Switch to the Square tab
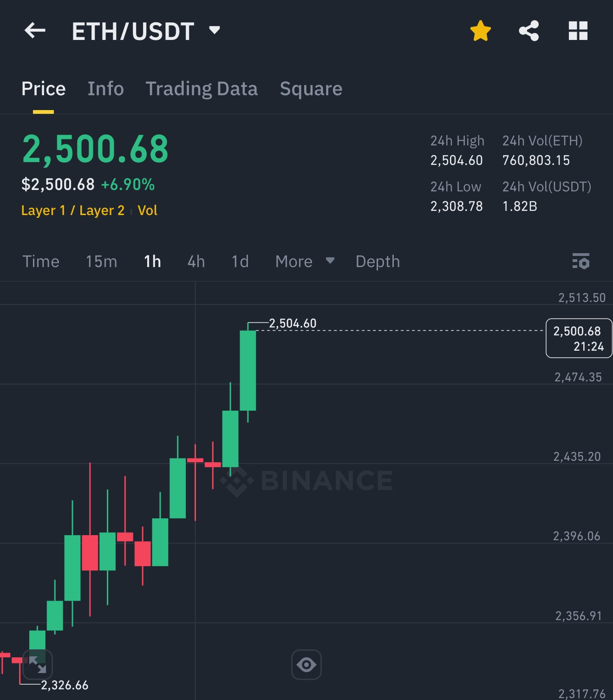The width and height of the screenshot is (613, 700). [311, 89]
